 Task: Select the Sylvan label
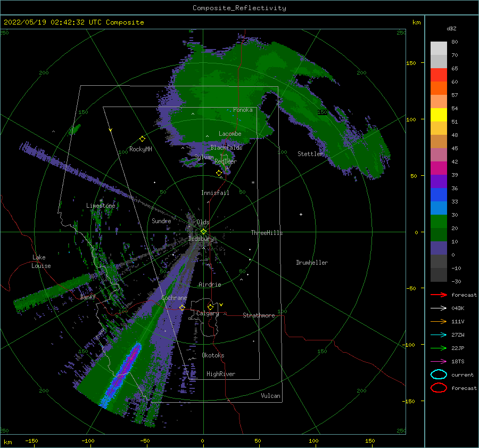[x=204, y=157]
